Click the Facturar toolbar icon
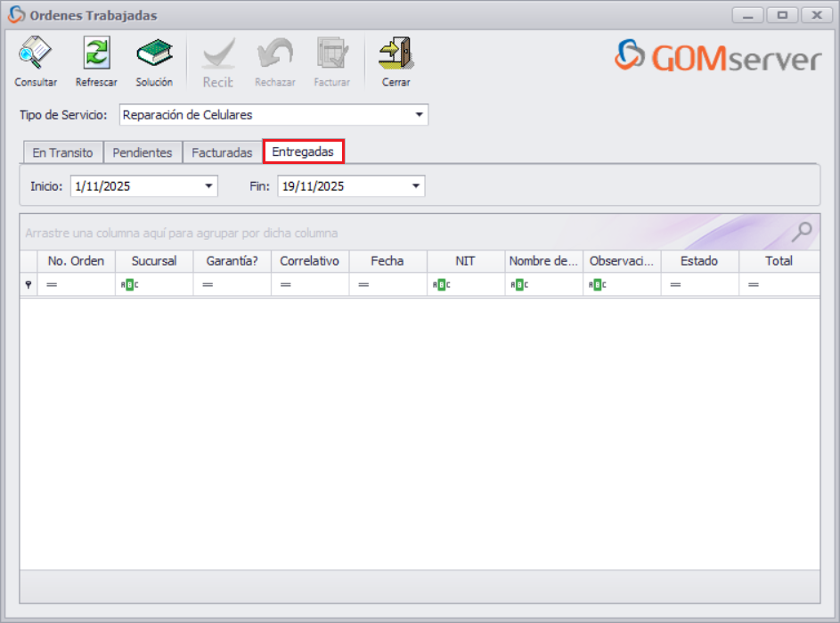 point(331,55)
